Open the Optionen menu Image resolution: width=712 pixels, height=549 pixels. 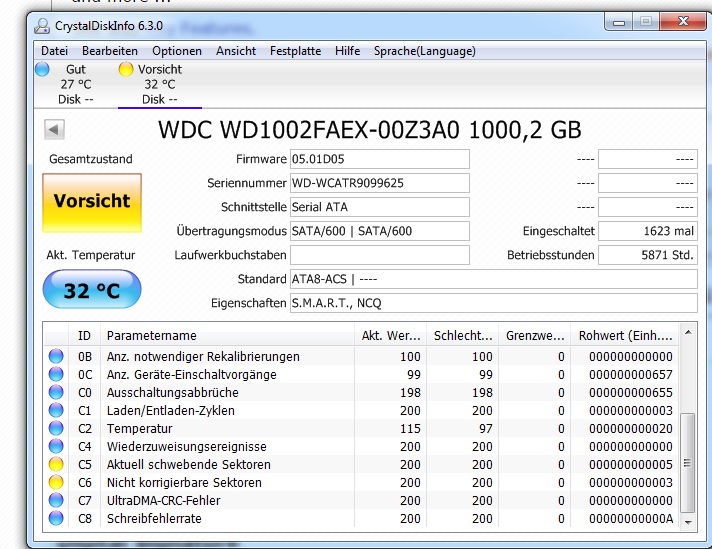pos(177,51)
